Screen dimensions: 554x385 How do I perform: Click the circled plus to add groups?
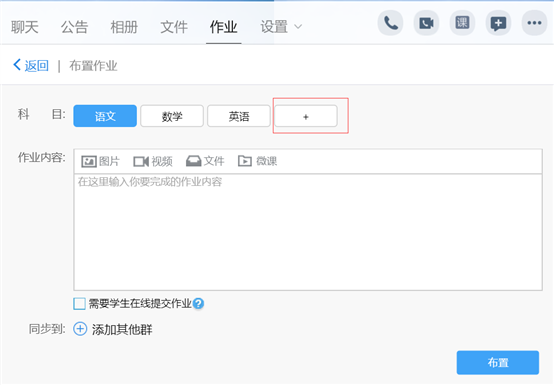coord(80,329)
